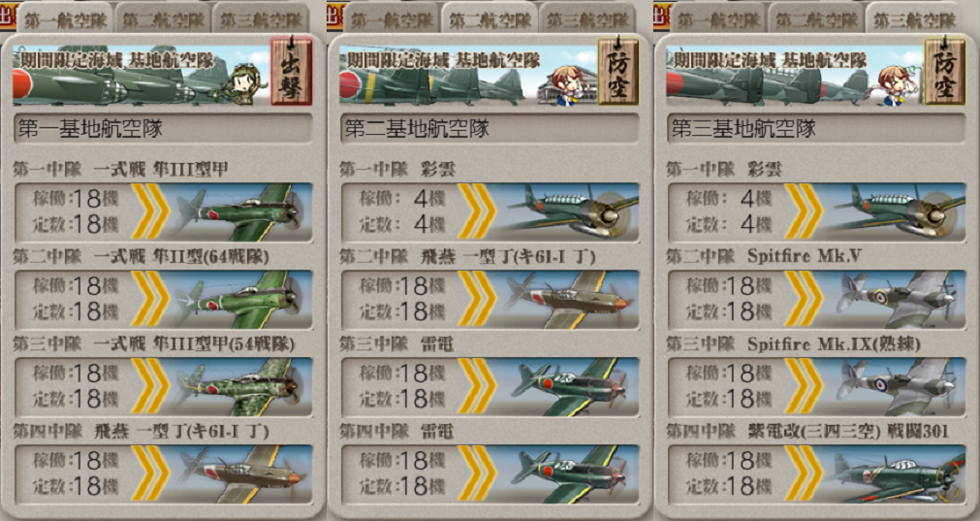The height and width of the screenshot is (521, 980).
Task: Click the 第三基地航空隊 name field
Action: pyautogui.click(x=817, y=129)
